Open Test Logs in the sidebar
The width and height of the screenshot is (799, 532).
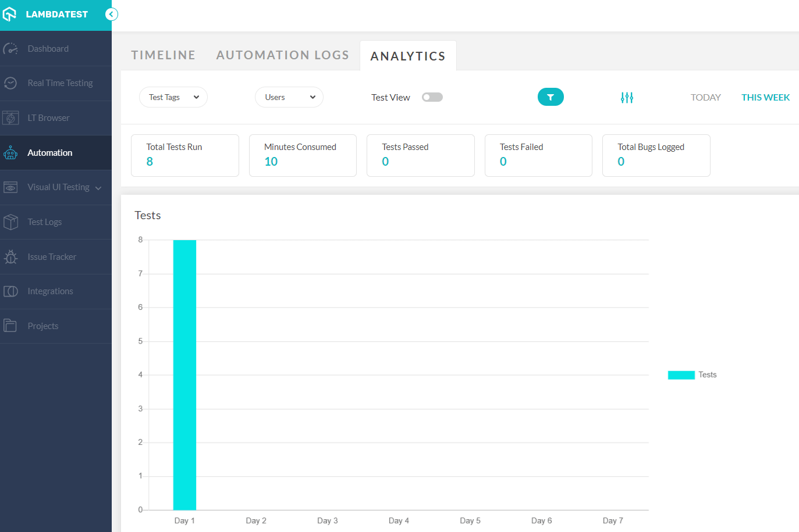[44, 222]
